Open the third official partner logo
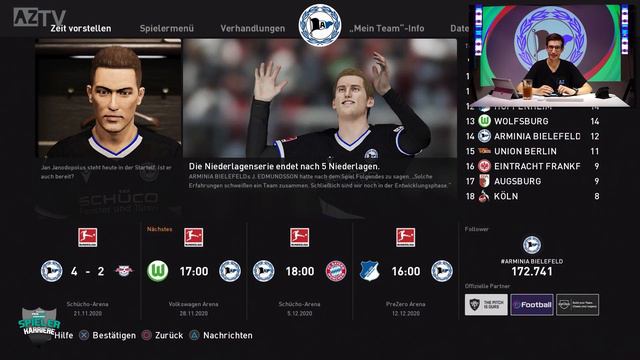640x360 pixels. point(578,304)
